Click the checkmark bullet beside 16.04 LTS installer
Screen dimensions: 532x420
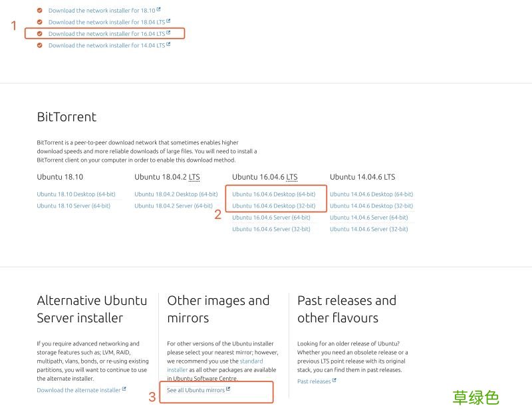tap(39, 33)
